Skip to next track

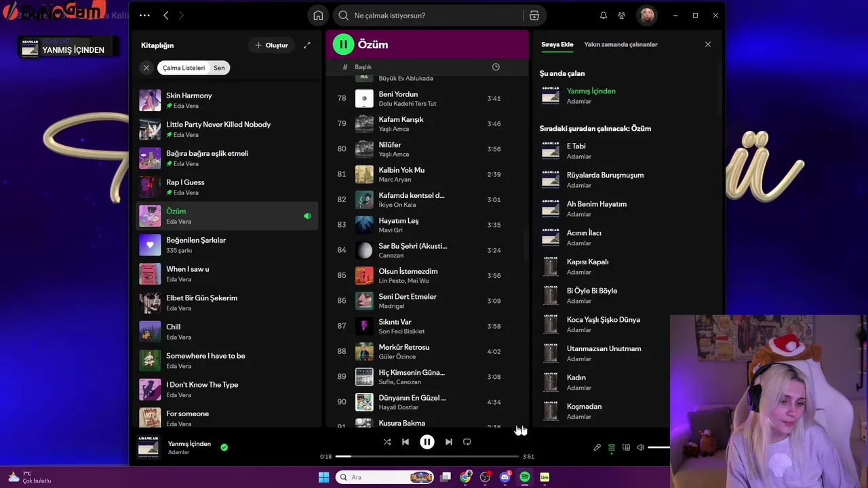click(x=449, y=442)
